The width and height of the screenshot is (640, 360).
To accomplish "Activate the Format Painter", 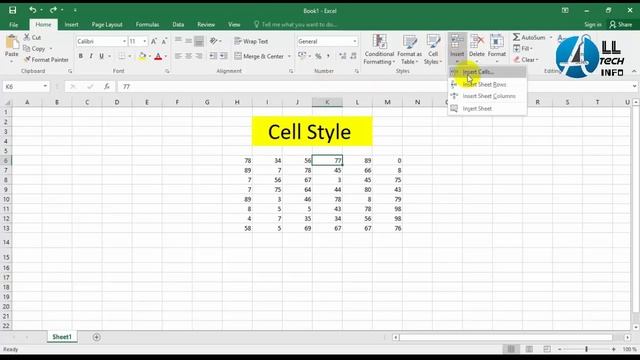I will coord(46,60).
